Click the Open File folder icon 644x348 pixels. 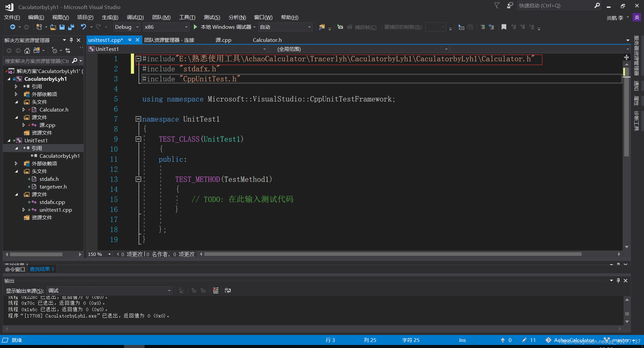click(x=53, y=27)
